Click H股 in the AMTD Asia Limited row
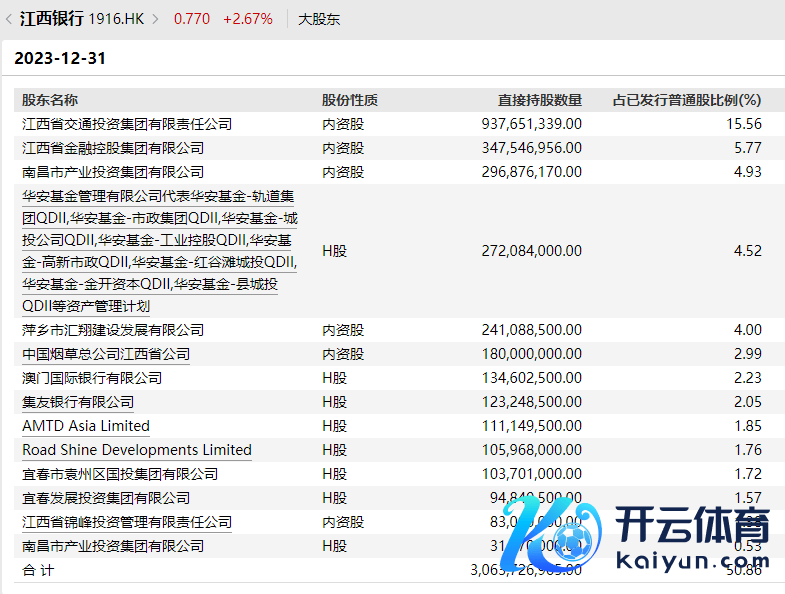 (x=334, y=426)
